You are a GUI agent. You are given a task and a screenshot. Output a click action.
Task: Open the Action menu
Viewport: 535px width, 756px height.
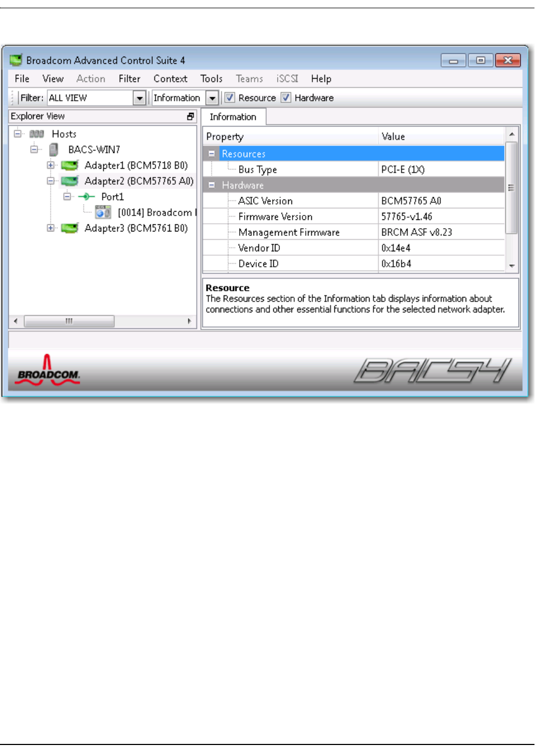coord(91,79)
